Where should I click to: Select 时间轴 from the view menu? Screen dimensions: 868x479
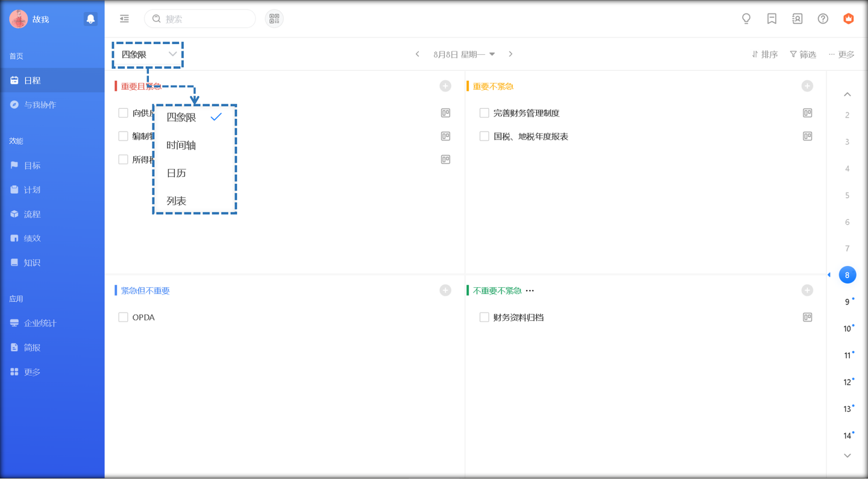pos(181,145)
